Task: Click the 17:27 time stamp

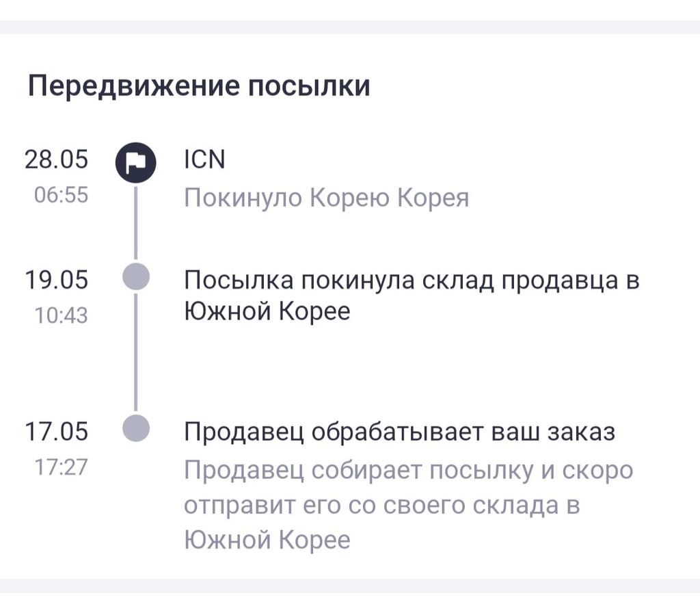Action: tap(61, 468)
